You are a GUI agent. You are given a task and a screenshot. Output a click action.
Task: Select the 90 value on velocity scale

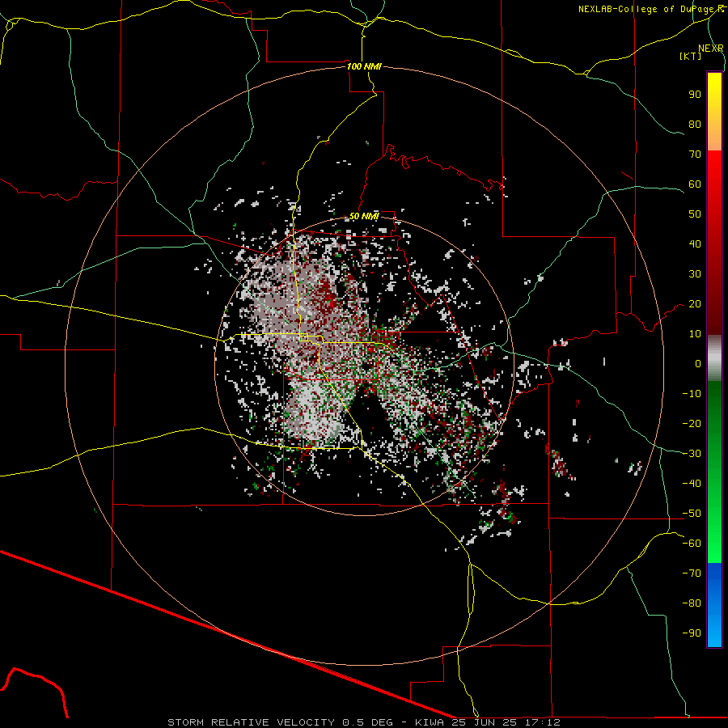point(695,95)
